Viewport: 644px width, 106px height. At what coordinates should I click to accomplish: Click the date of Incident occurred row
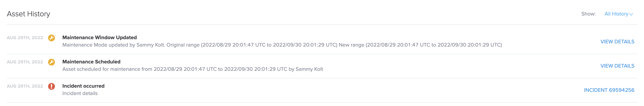(25, 86)
